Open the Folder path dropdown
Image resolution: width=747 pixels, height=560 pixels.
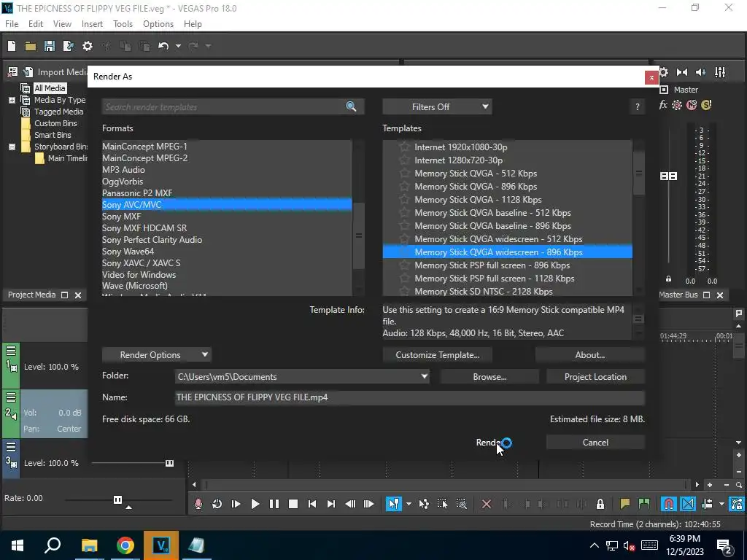pos(424,377)
